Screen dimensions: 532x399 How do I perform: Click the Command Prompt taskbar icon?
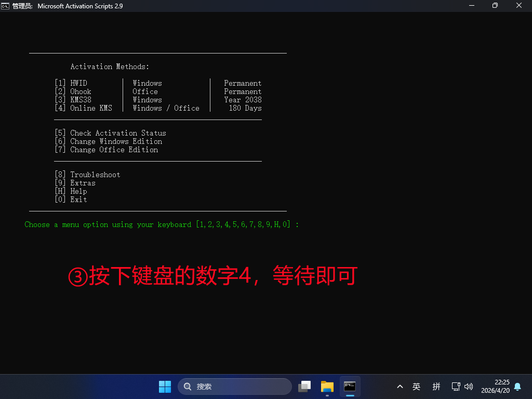pos(350,387)
